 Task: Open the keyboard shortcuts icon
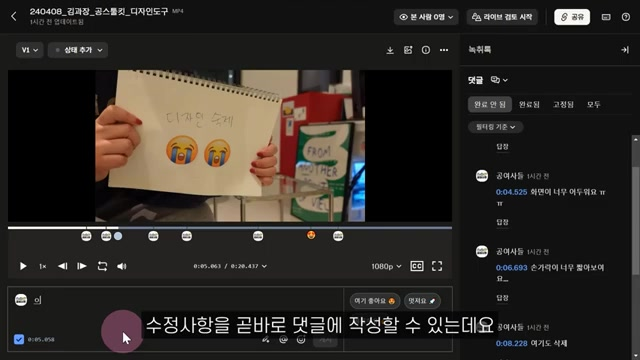pos(606,17)
